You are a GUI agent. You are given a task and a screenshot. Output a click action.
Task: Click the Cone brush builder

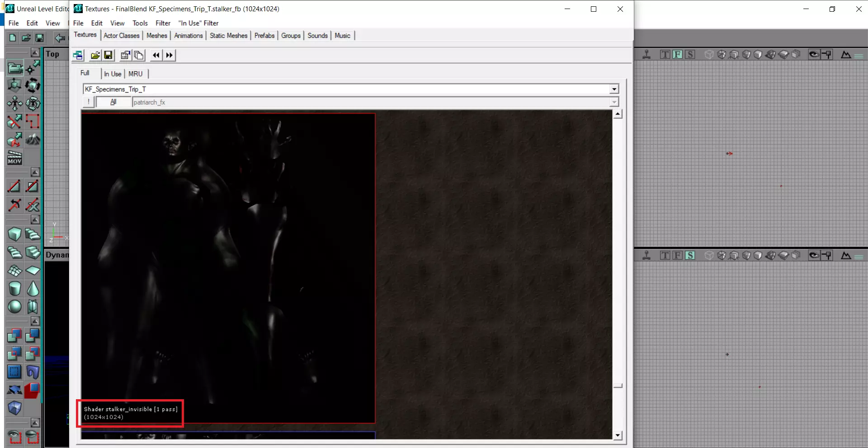click(33, 289)
